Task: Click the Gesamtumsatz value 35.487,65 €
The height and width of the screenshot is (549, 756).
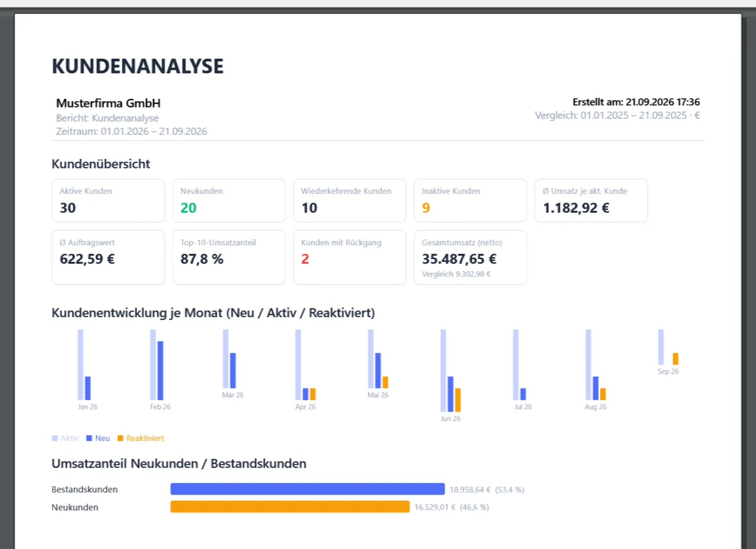Action: click(x=459, y=259)
